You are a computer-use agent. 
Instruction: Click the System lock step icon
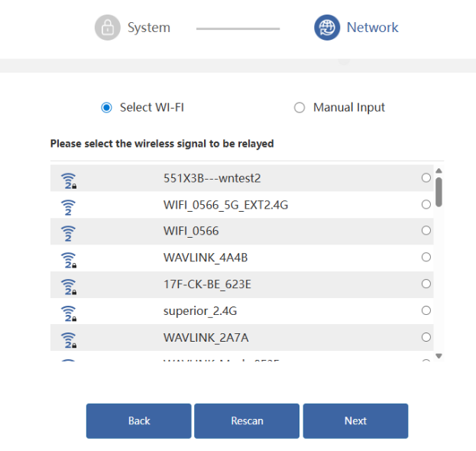[108, 28]
